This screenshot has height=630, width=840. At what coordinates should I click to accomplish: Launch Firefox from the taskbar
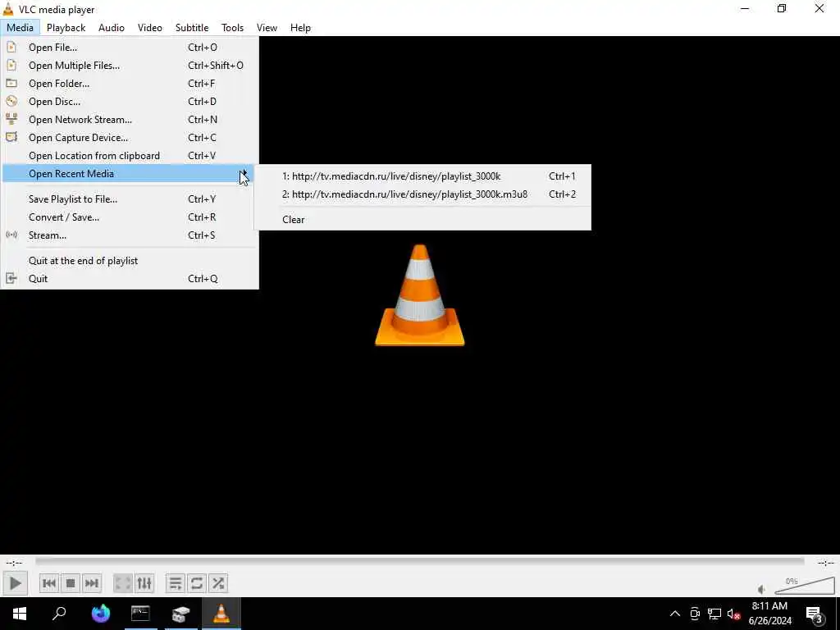[x=100, y=613]
